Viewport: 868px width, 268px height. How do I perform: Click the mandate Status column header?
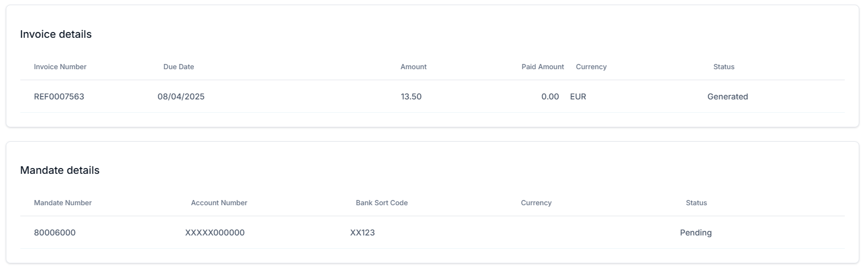pos(696,203)
